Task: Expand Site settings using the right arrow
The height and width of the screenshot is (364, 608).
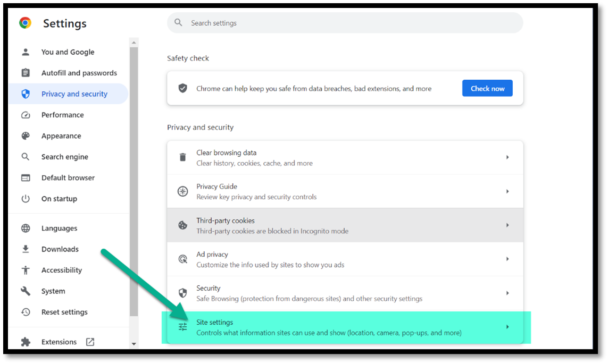Action: [507, 327]
